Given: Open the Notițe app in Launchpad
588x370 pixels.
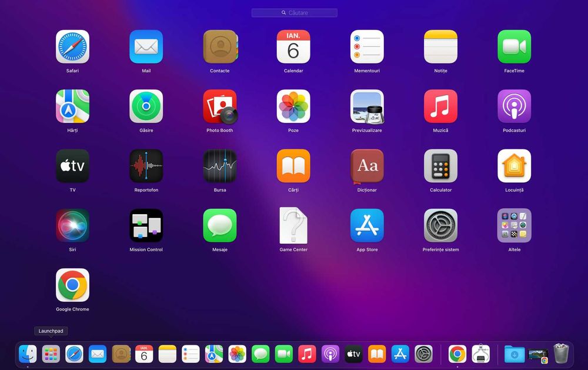Looking at the screenshot, I should coord(440,47).
